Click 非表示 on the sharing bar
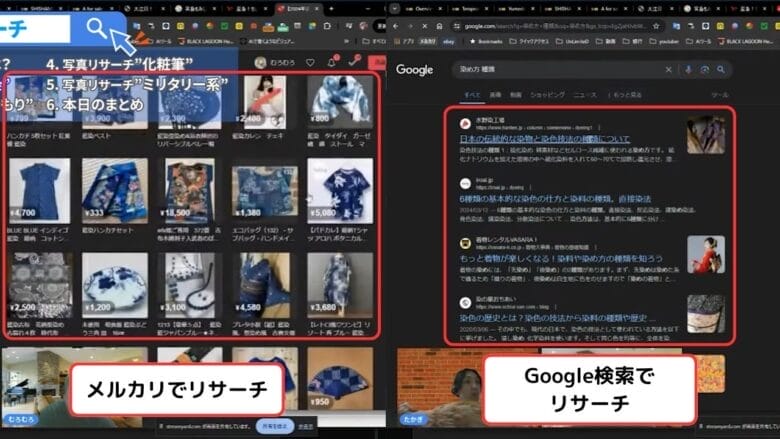Viewport: 780px width, 439px height. 305,427
